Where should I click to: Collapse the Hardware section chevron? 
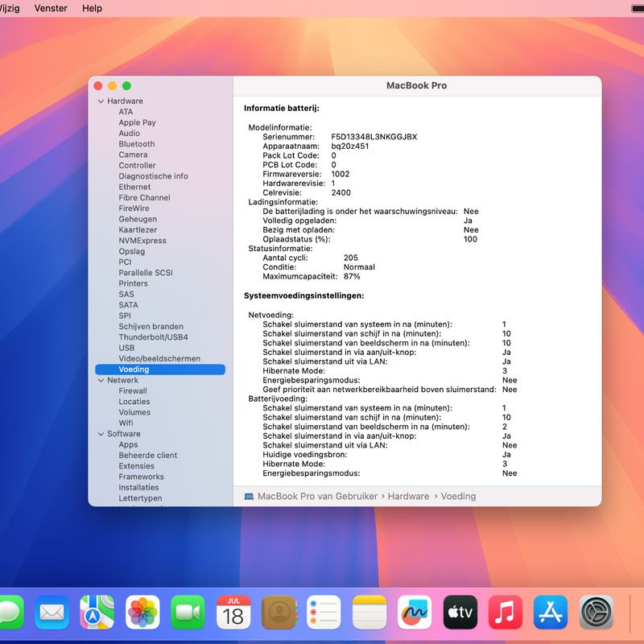coord(101,101)
